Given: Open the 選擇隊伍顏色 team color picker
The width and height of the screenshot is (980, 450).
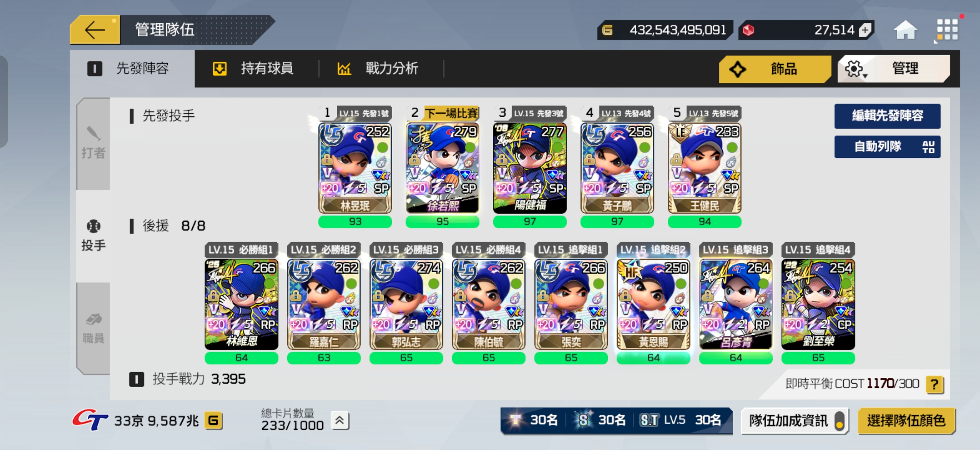Looking at the screenshot, I should pos(906,421).
